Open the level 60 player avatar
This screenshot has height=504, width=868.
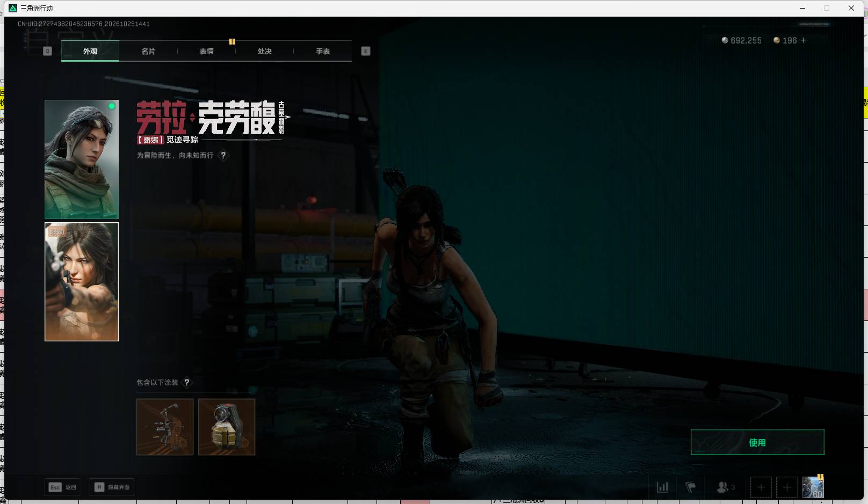[x=813, y=487]
